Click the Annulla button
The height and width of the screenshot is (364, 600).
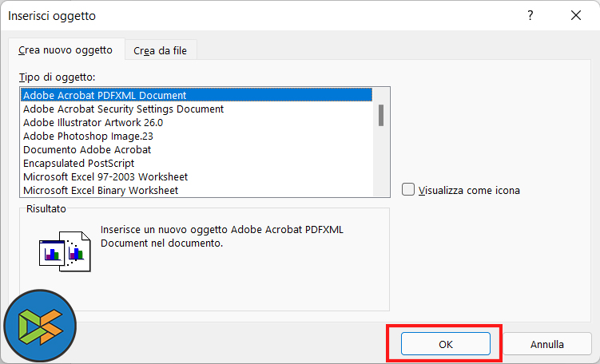click(547, 344)
